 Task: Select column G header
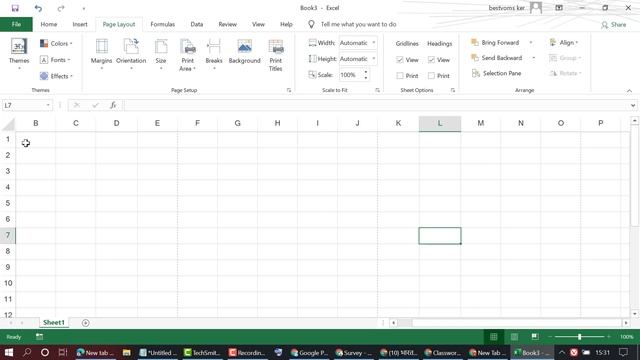click(x=238, y=123)
